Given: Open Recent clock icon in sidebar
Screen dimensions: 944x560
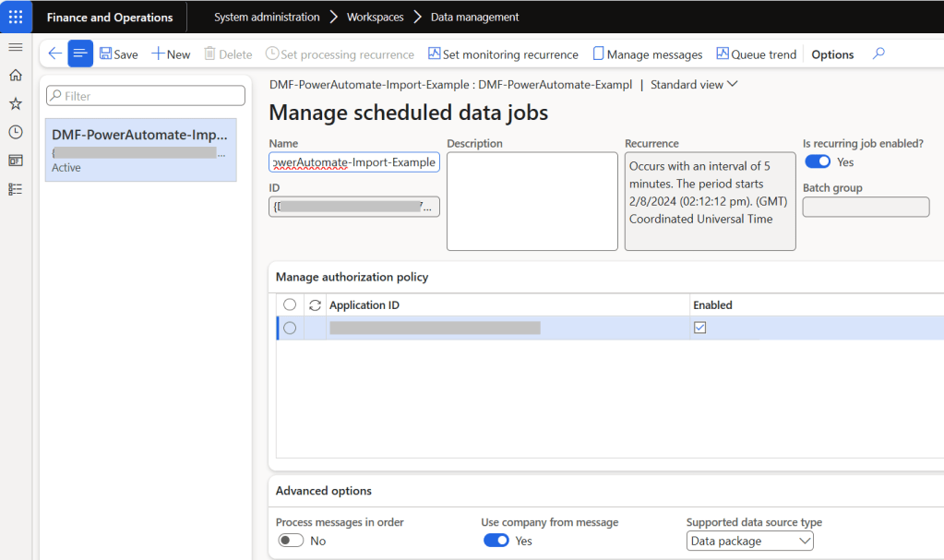Looking at the screenshot, I should click(15, 132).
